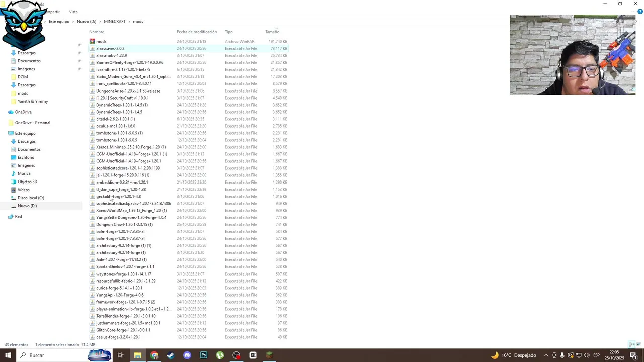644x362 pixels.
Task: Click the WinRAR icon of mods archive
Action: 92,41
